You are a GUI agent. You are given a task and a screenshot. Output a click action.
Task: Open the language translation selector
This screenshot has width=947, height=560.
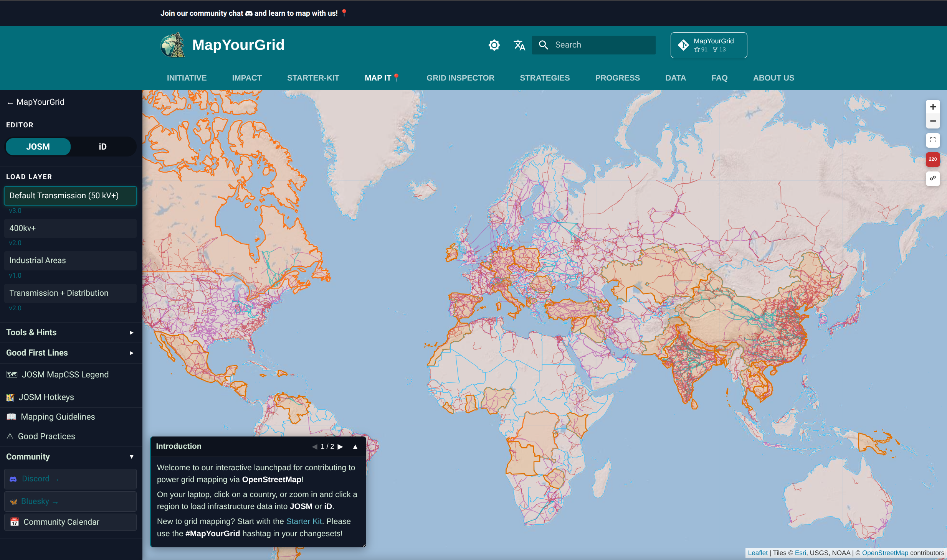pyautogui.click(x=519, y=45)
